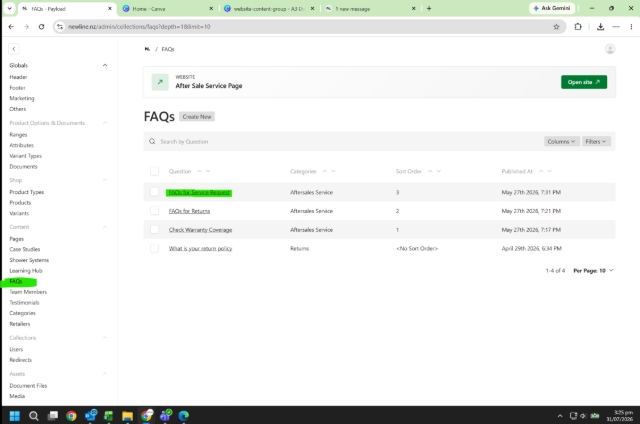
Task: Open Pages in sidebar
Action: coord(17,239)
